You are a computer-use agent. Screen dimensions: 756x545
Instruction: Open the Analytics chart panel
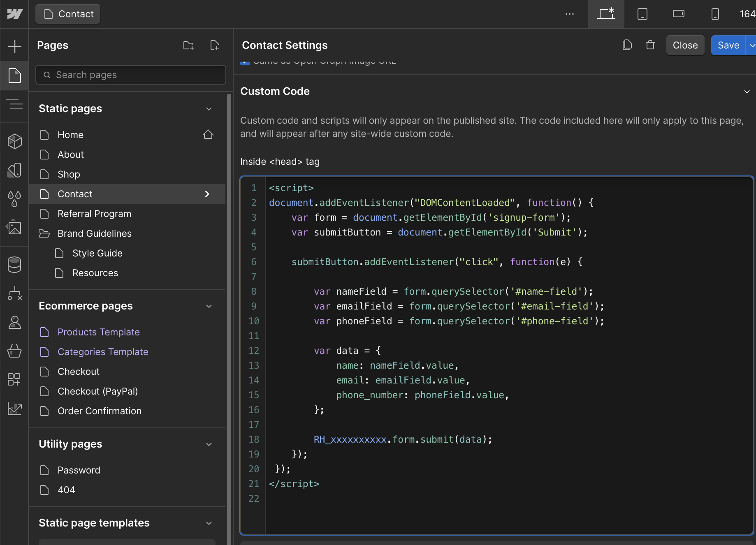point(14,409)
